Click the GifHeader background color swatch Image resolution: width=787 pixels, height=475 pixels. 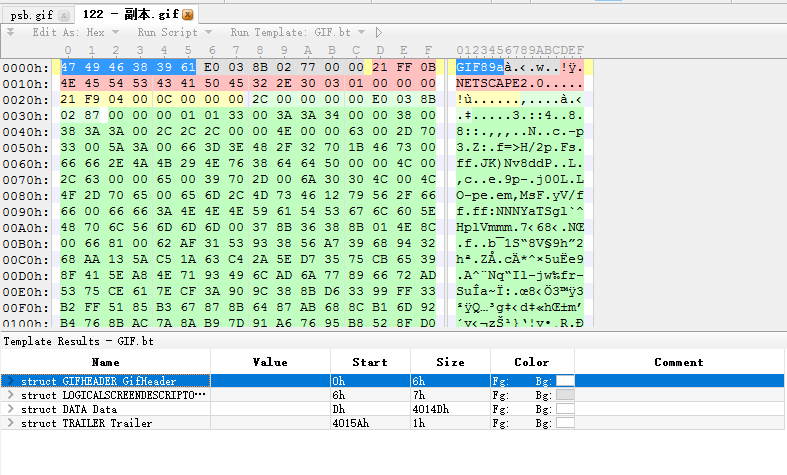tap(565, 381)
